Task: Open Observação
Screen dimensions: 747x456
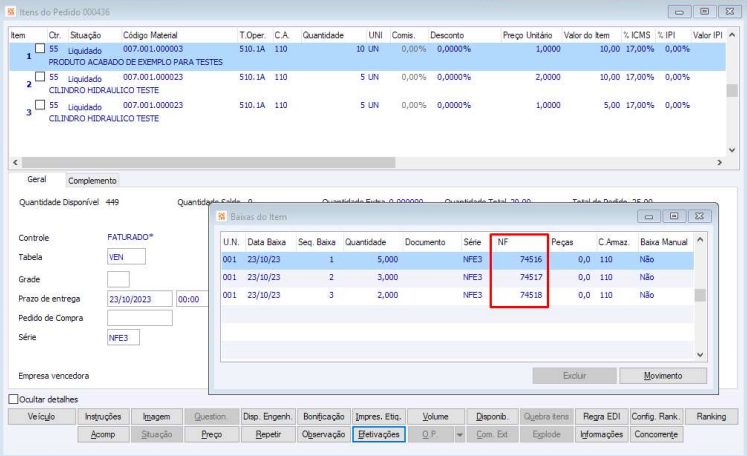Action: [324, 435]
